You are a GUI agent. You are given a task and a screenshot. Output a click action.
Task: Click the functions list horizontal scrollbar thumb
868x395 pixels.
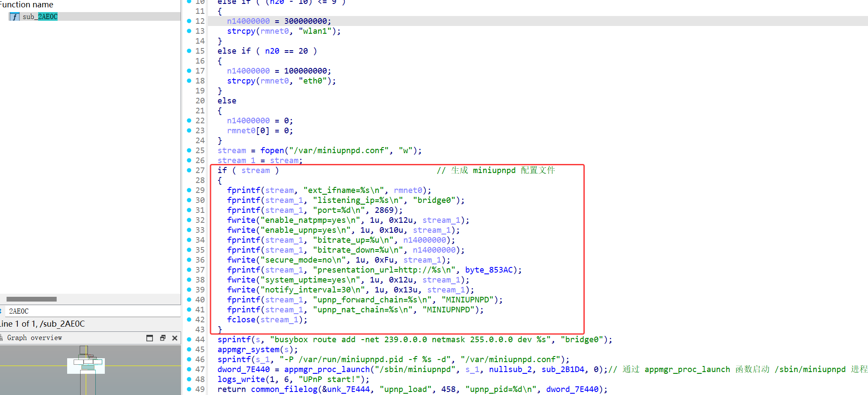pos(31,299)
